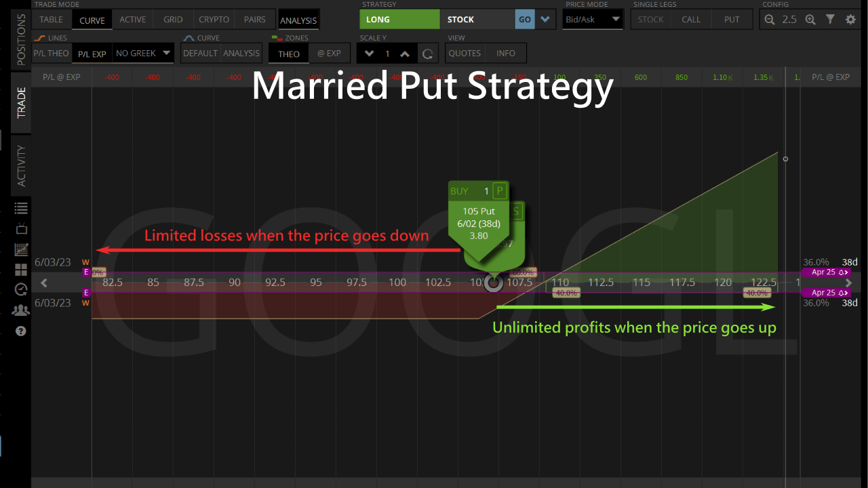The image size is (868, 488).
Task: Add a single PUT leg
Action: pyautogui.click(x=732, y=20)
